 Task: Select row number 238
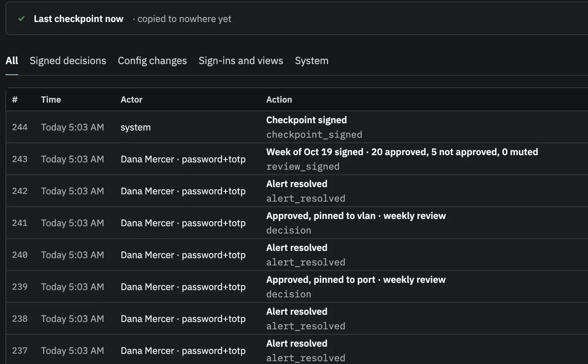[x=20, y=319]
